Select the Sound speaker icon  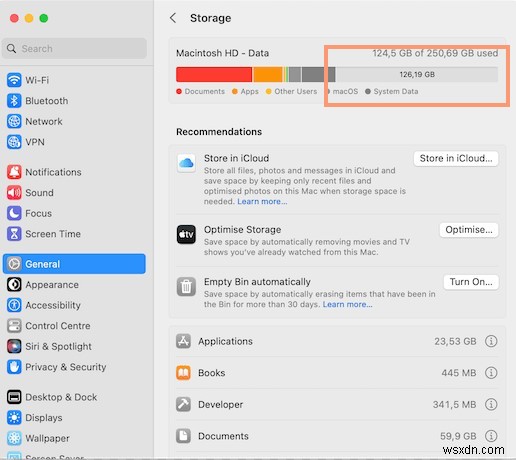click(14, 193)
